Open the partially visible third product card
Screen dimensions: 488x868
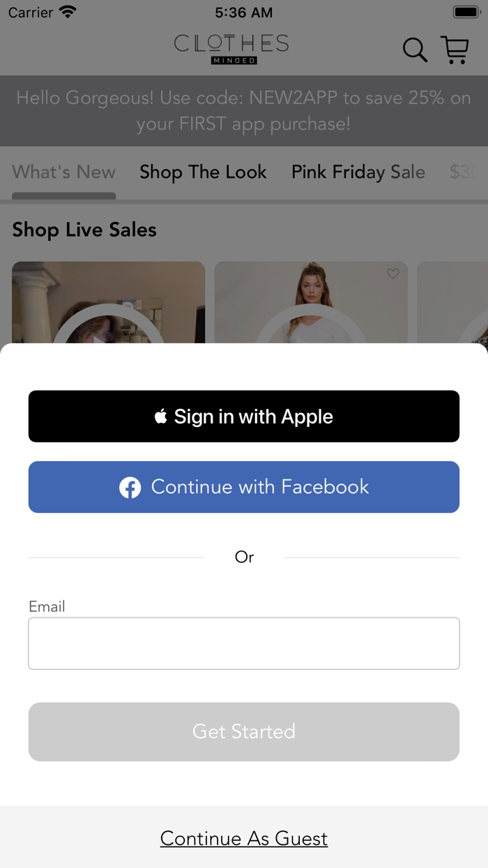coord(452,303)
